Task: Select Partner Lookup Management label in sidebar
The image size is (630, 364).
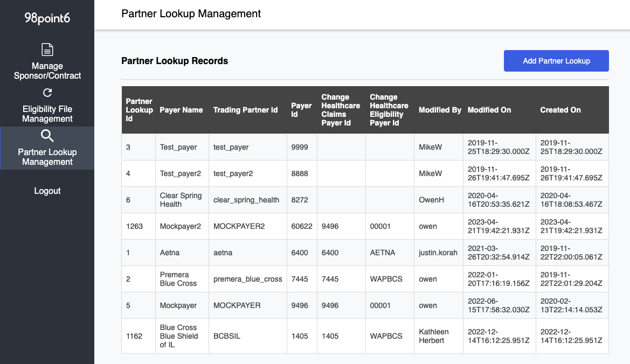Action: pyautogui.click(x=47, y=157)
